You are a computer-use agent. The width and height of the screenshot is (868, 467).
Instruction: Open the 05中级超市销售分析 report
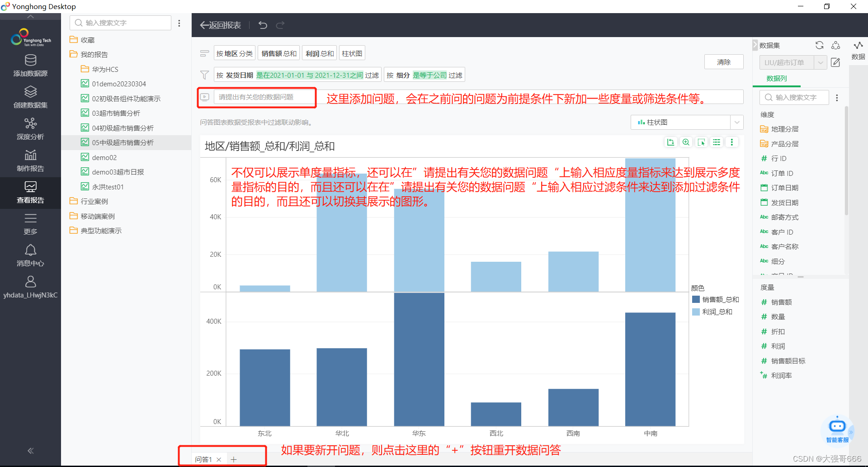pyautogui.click(x=123, y=142)
